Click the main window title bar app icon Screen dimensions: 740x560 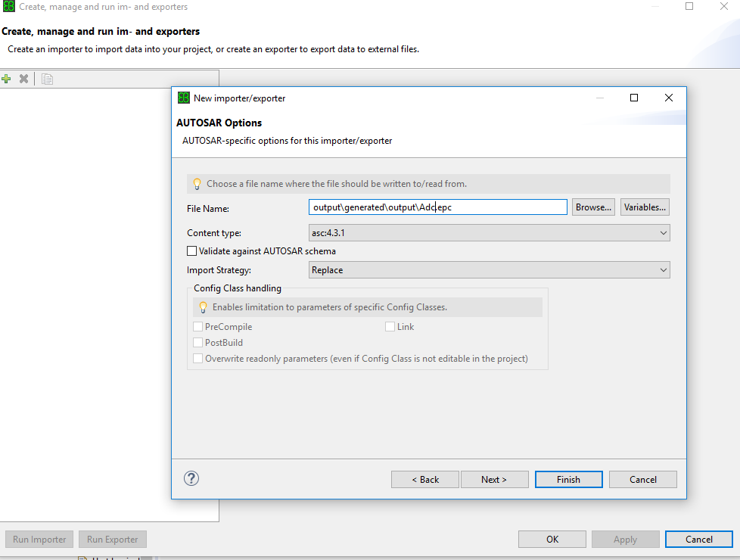tap(8, 6)
